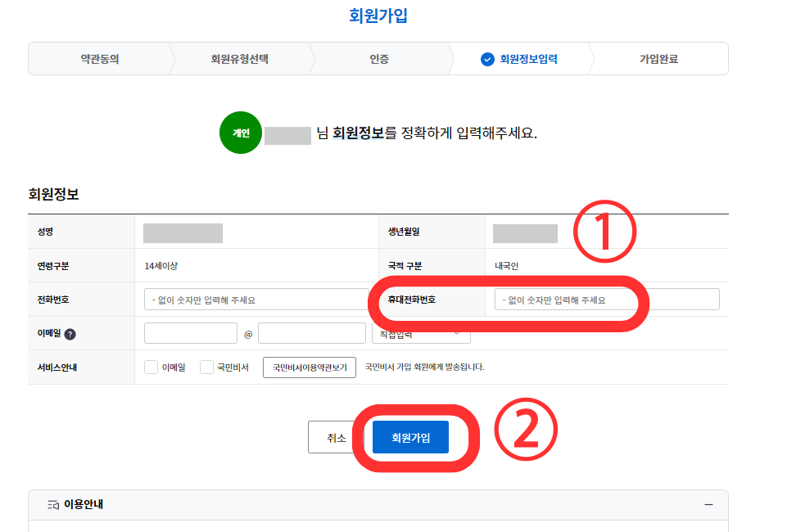Go to the 약관동의 step
Screen dimensions: 787x532
(100, 59)
